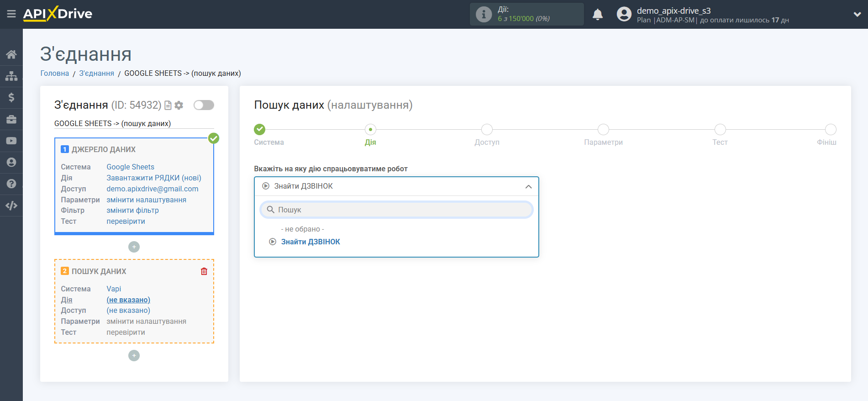Viewport: 868px width, 401px height.
Task: Open the hamburger menu
Action: click(11, 14)
